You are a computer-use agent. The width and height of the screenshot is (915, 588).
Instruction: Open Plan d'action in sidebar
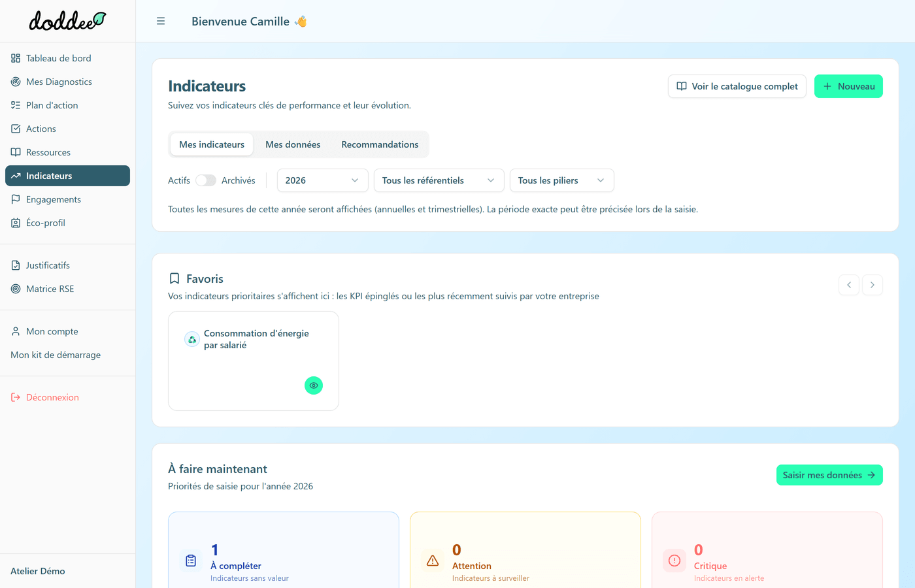68,105
